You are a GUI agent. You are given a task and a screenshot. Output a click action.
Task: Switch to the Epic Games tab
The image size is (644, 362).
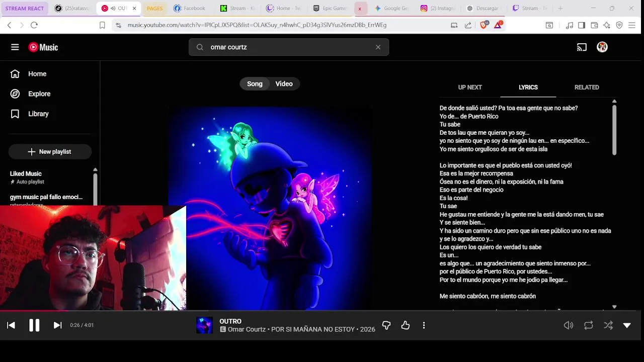click(330, 9)
